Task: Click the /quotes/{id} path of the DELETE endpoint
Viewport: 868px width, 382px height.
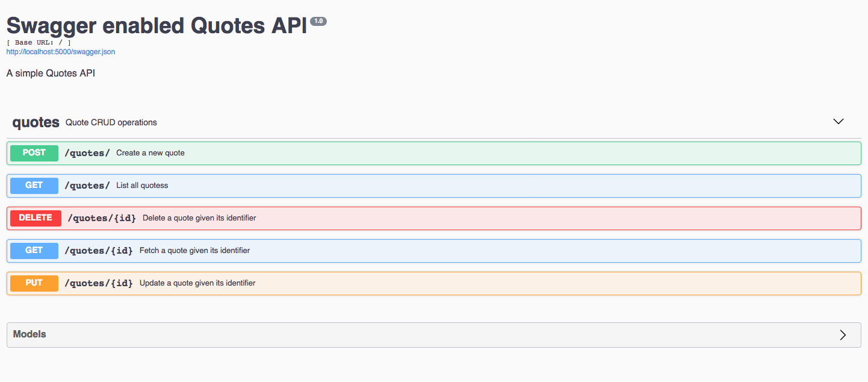Action: pos(102,218)
